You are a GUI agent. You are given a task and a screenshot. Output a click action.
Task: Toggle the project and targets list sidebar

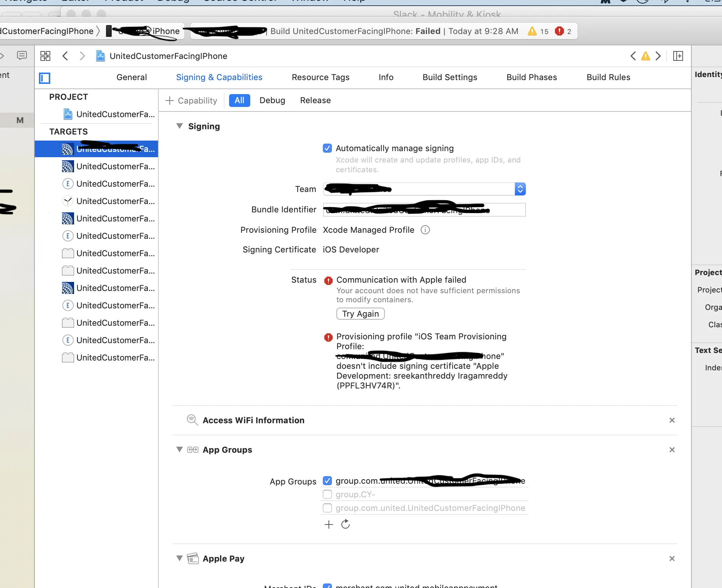(x=45, y=78)
